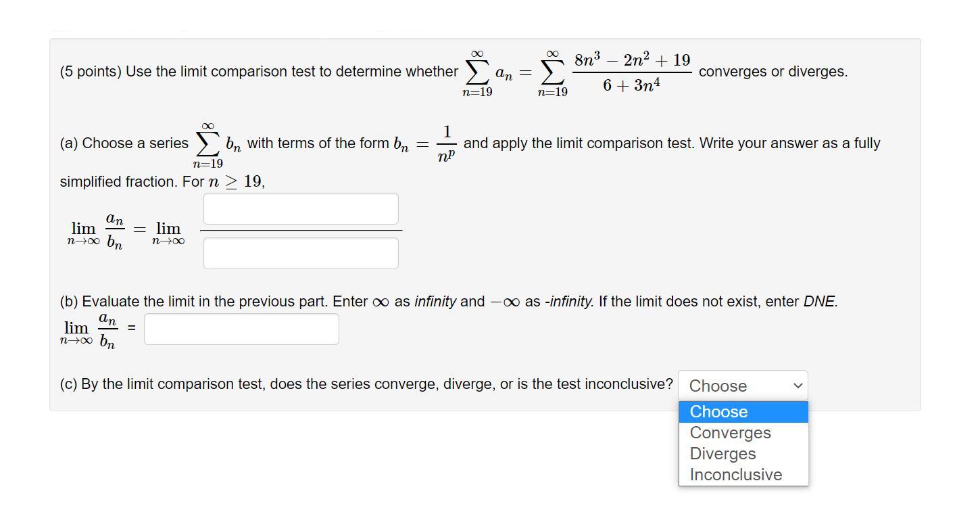
Task: Click the b_n = 1/n^p formula
Action: pyautogui.click(x=424, y=144)
